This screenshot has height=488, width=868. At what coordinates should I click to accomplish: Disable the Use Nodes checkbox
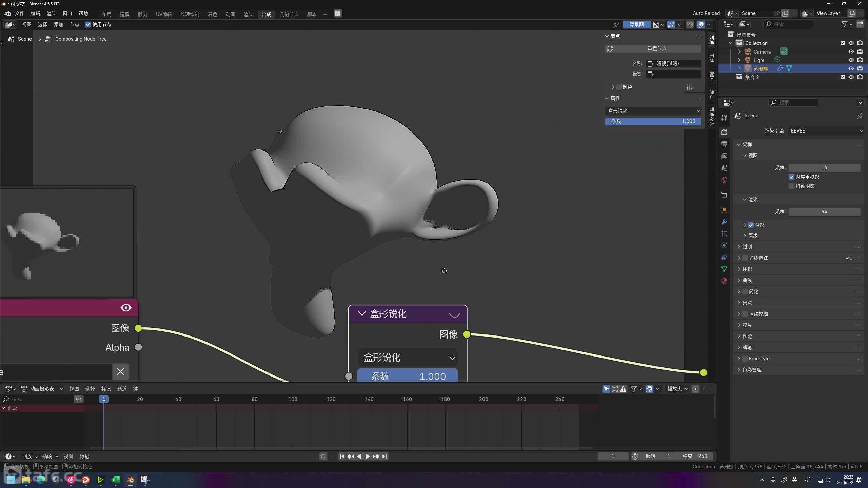coord(88,24)
